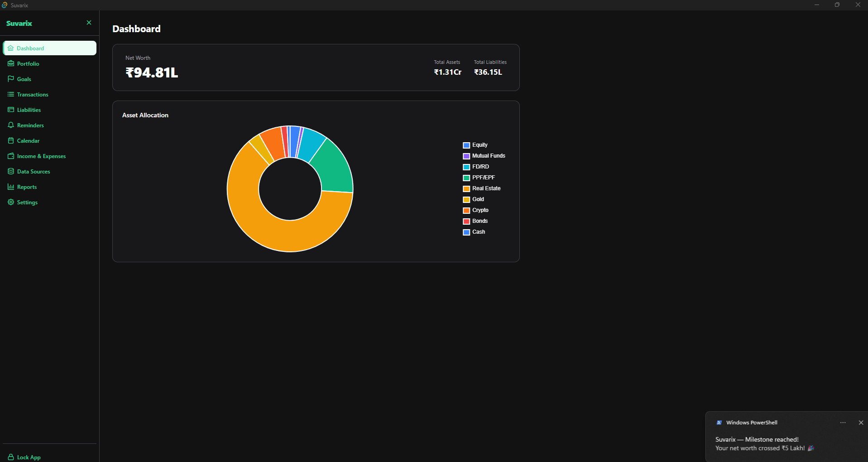Click PowerShell icon in the notification
Screen dimensions: 868x462
coord(719,423)
